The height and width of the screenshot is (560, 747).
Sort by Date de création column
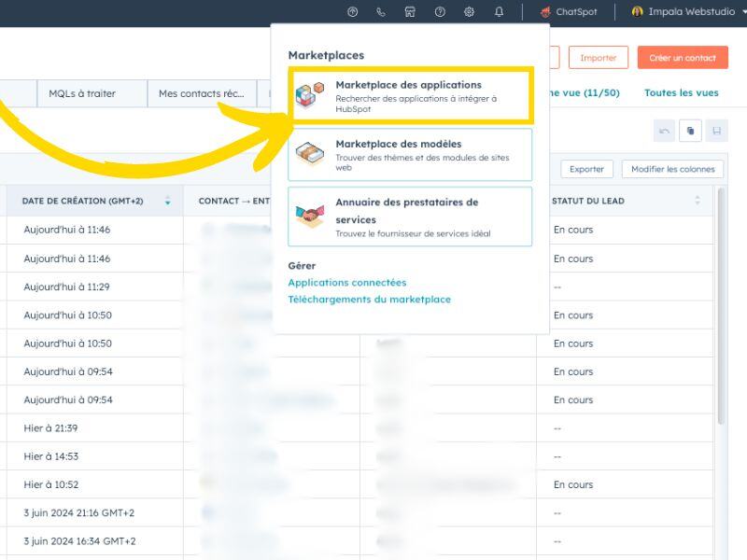click(x=168, y=201)
